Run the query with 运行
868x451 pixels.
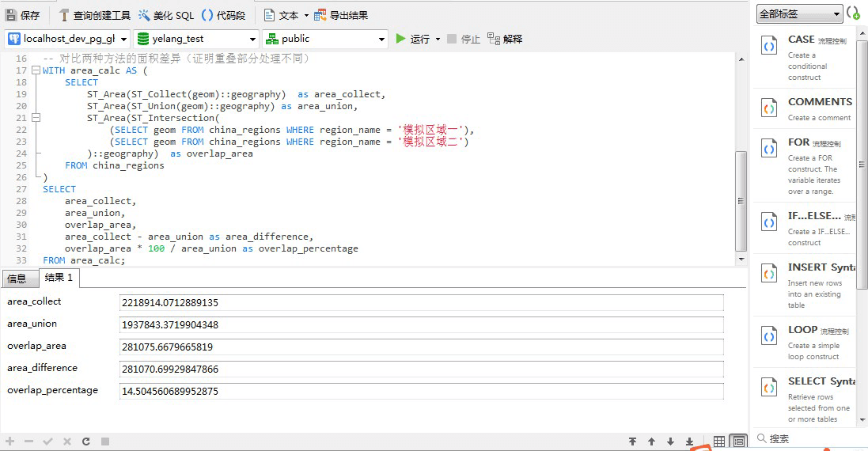(x=413, y=39)
